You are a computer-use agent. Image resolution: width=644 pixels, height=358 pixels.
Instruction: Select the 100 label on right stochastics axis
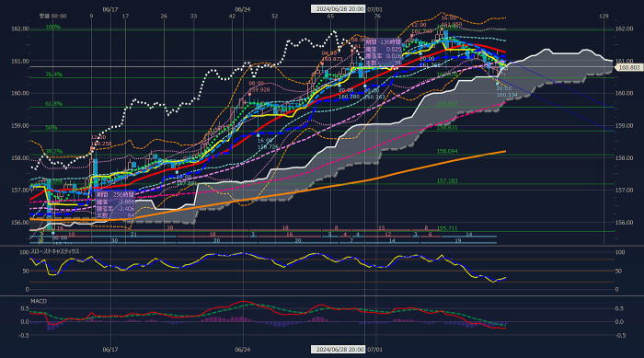pos(621,252)
